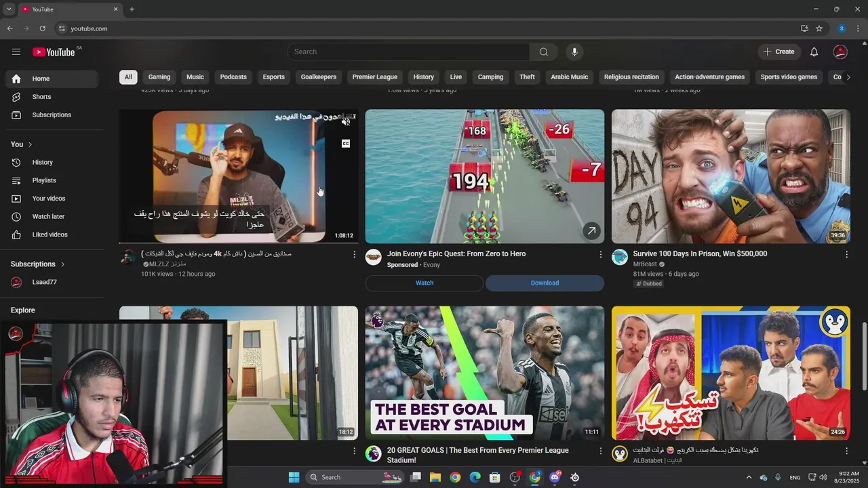868x488 pixels.
Task: Open more options for MLZLZ video
Action: 354,254
